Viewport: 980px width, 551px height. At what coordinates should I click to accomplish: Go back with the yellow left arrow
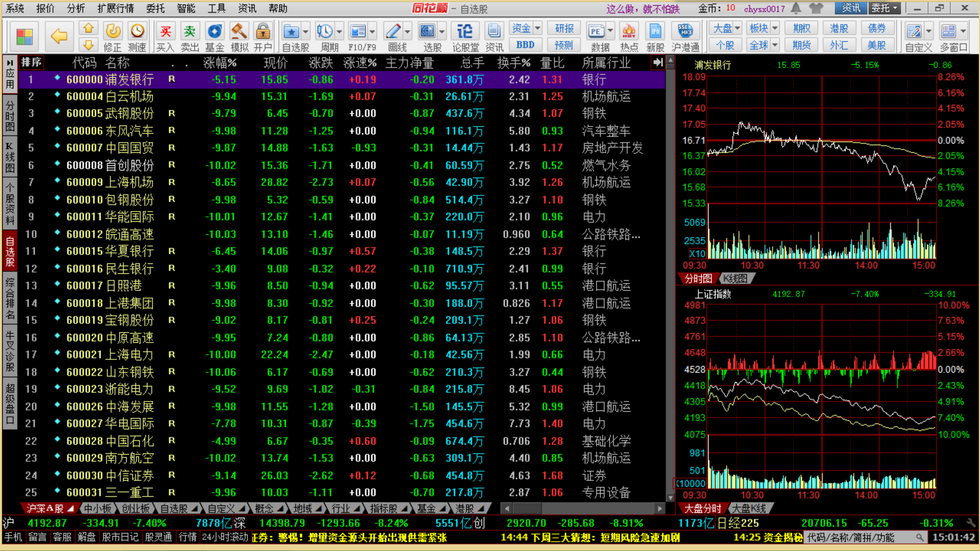(x=59, y=36)
